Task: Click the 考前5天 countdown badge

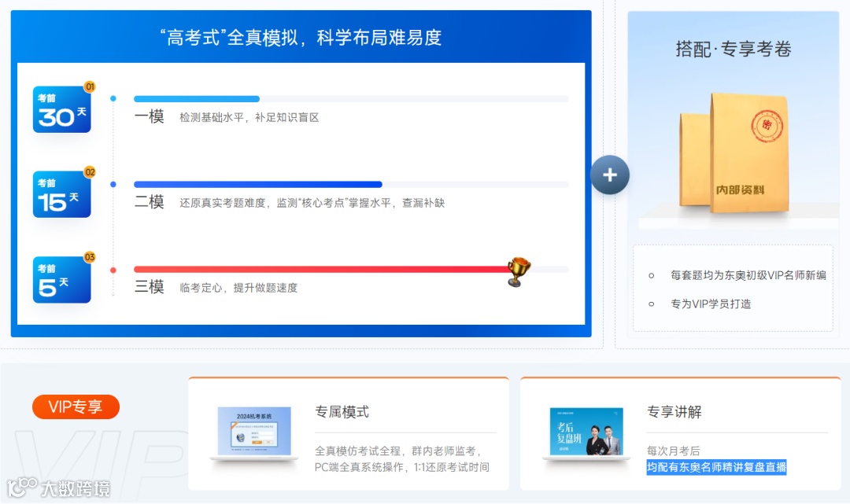Action: (62, 279)
